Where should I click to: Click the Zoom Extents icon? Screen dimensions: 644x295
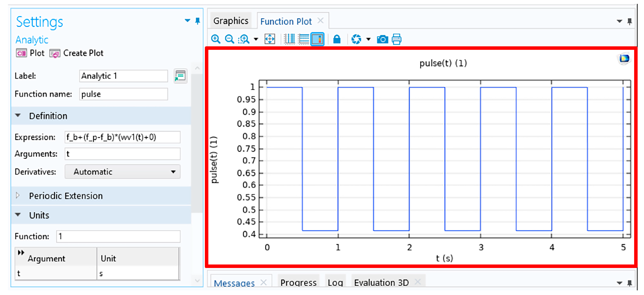point(270,39)
